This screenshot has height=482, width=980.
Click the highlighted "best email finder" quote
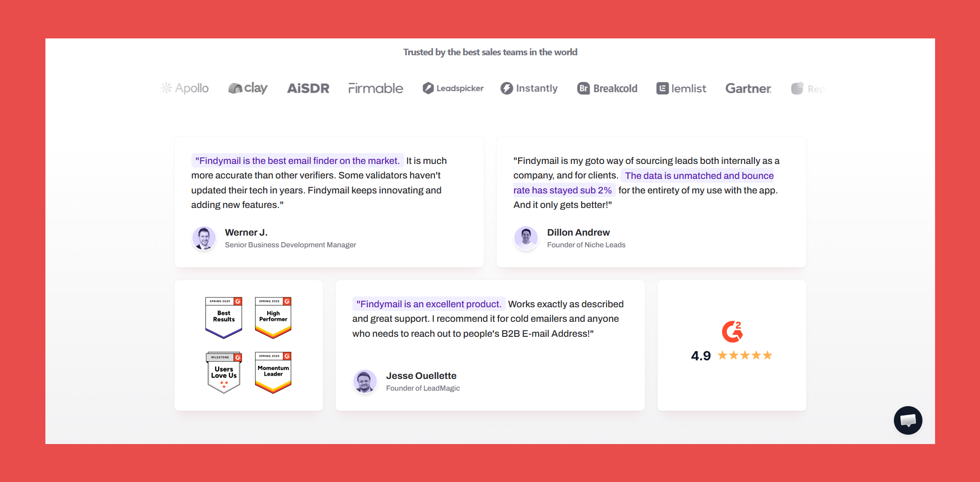point(297,161)
